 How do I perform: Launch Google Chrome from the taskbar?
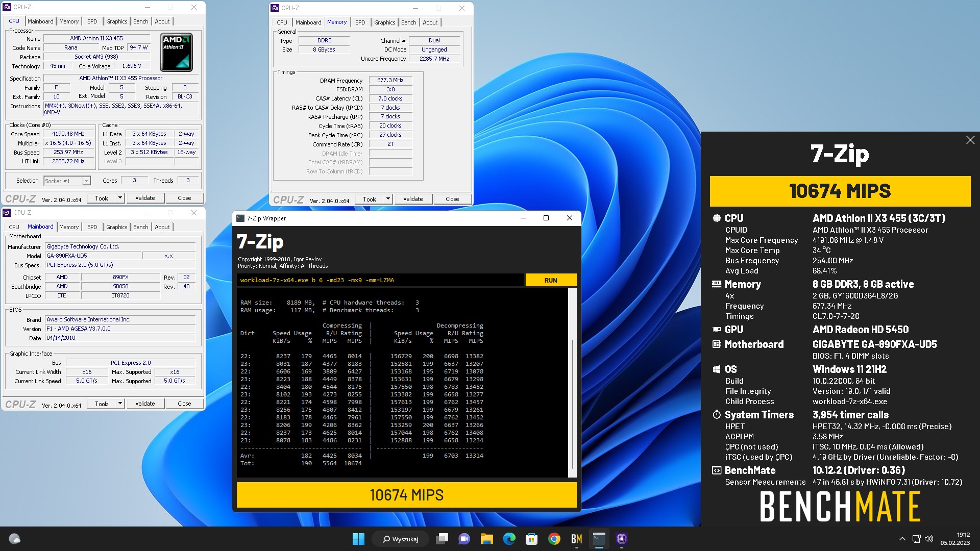tap(554, 539)
